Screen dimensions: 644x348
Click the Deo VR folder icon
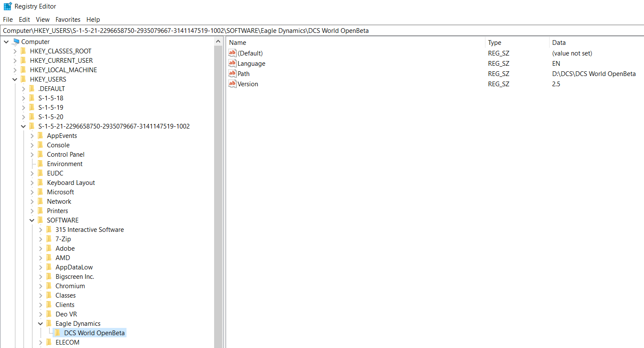49,314
